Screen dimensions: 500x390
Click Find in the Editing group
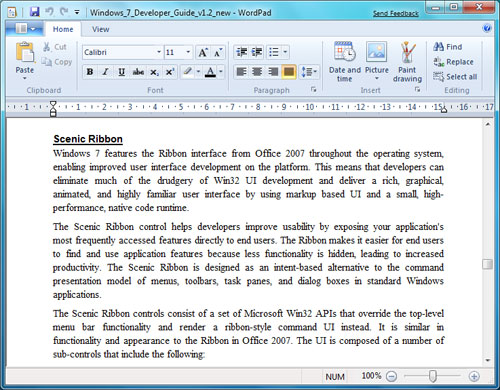[448, 47]
